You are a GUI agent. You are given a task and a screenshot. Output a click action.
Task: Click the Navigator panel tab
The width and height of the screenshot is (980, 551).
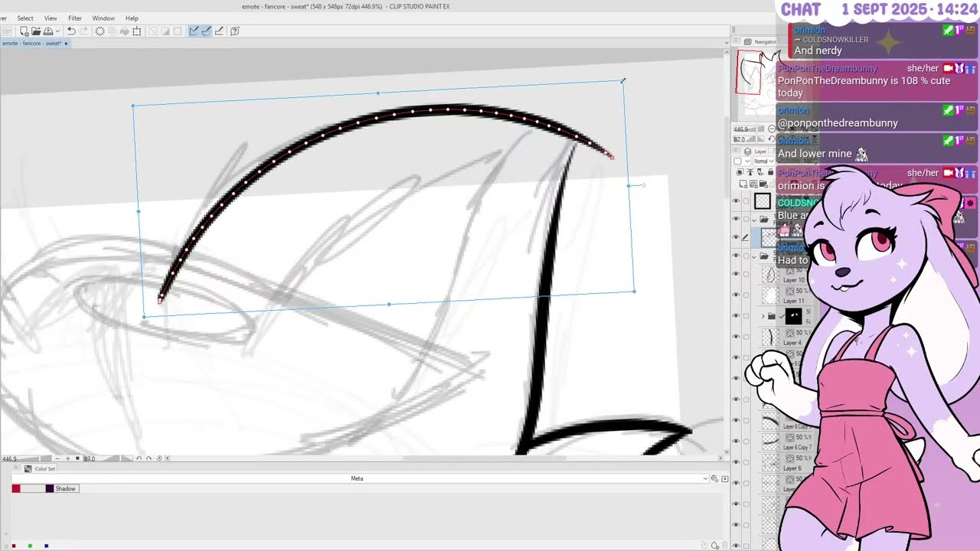[x=762, y=41]
